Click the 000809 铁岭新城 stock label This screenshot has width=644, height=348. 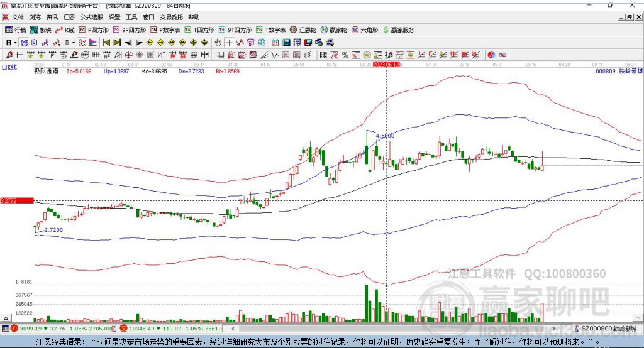(x=619, y=71)
